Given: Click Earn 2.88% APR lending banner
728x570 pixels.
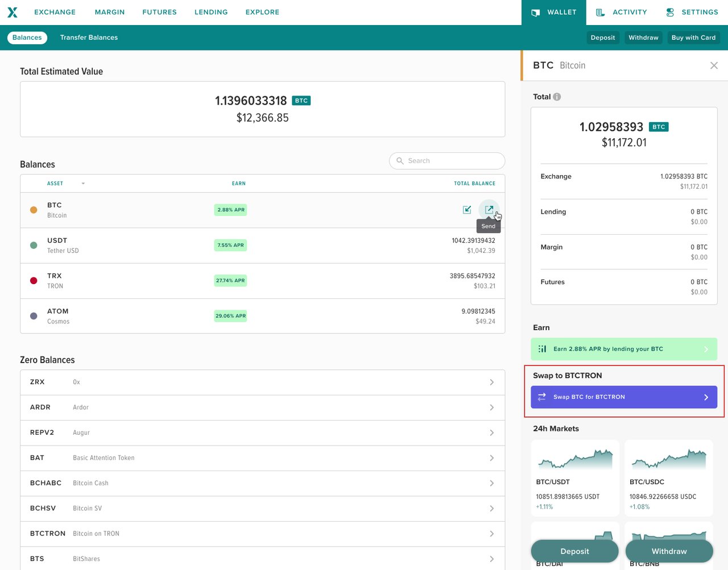Looking at the screenshot, I should point(624,349).
